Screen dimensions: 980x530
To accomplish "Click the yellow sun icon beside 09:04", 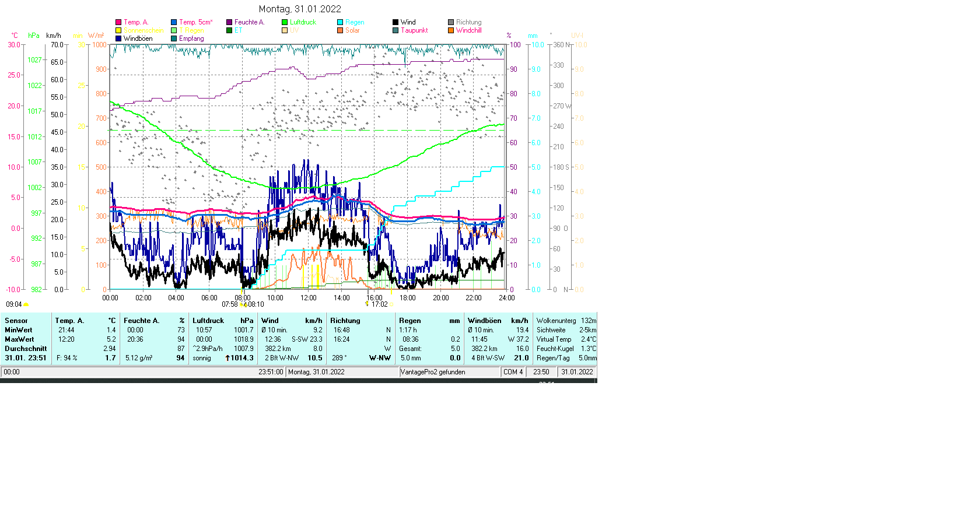I will (x=26, y=304).
